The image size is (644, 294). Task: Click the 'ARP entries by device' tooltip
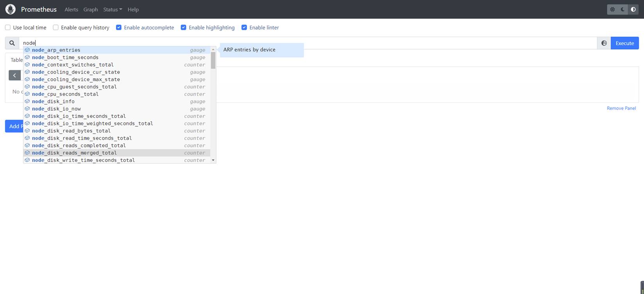(x=262, y=50)
